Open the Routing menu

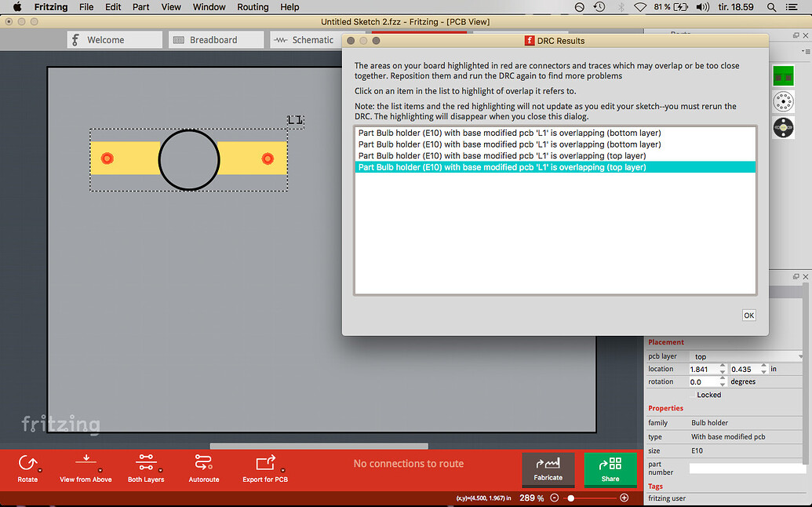tap(253, 7)
